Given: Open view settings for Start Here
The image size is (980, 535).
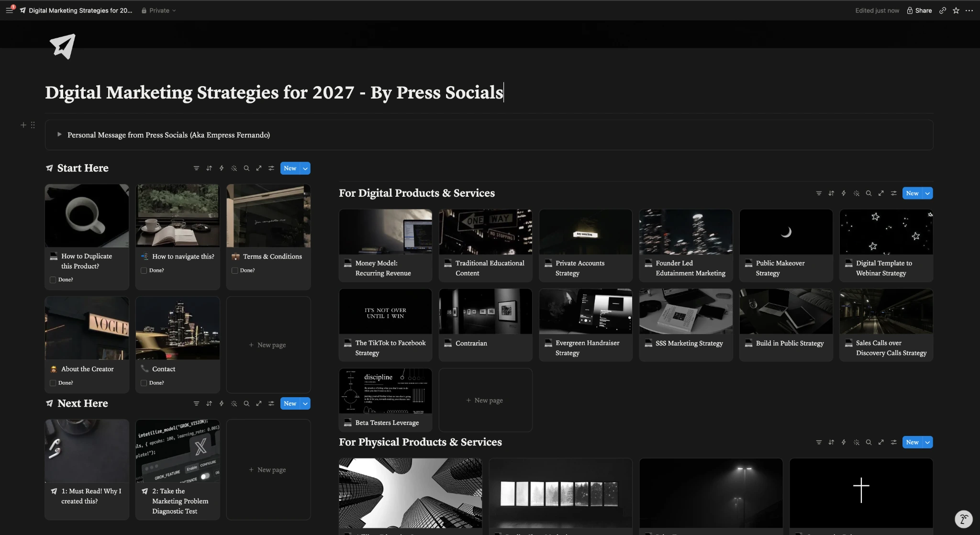Looking at the screenshot, I should (x=271, y=168).
